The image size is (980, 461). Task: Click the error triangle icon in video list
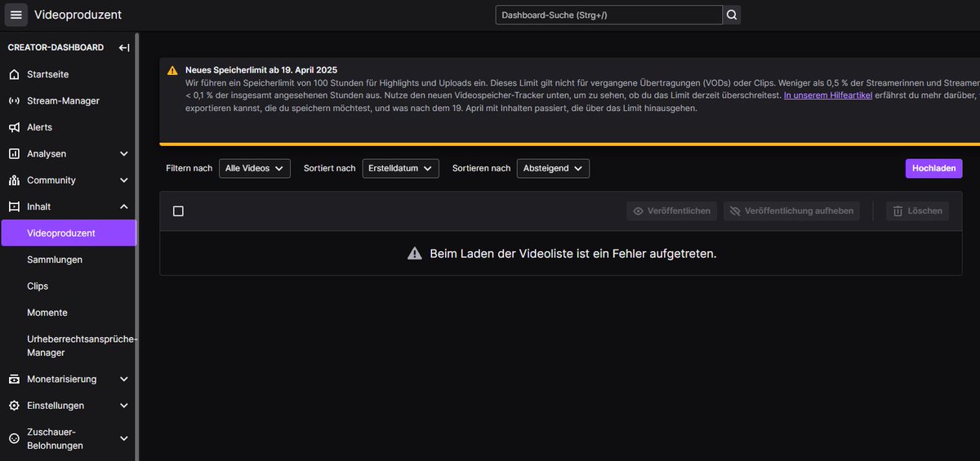(415, 254)
